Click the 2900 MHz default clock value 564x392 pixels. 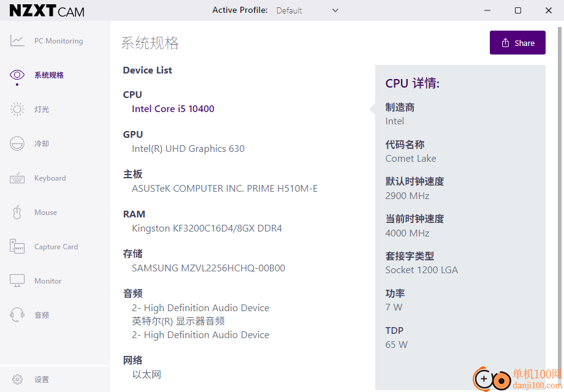pos(407,196)
